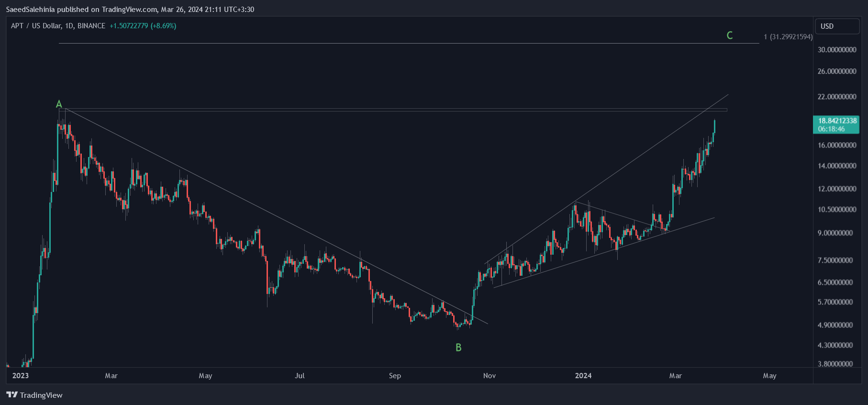Click the Nov time axis label
This screenshot has height=405, width=868.
tap(490, 376)
